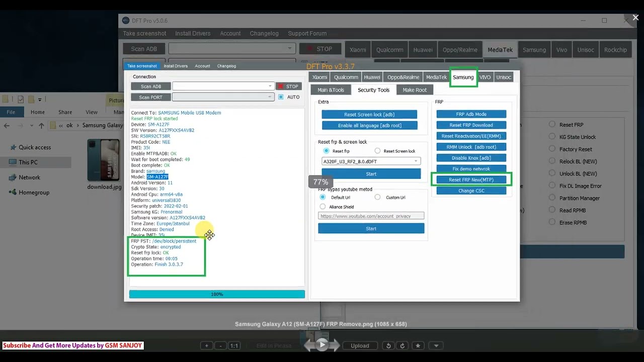Toggle the AUTO checkbox in v3.3.7
Screen dimensions: 644x362
(x=281, y=97)
